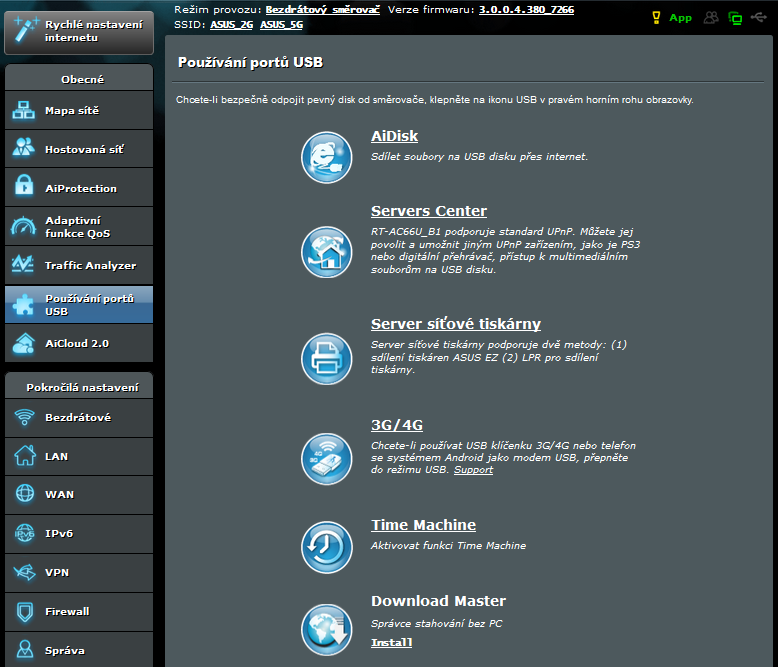
Task: Click the firmware version 3.0.0.4.380_7266 link
Action: (x=526, y=9)
